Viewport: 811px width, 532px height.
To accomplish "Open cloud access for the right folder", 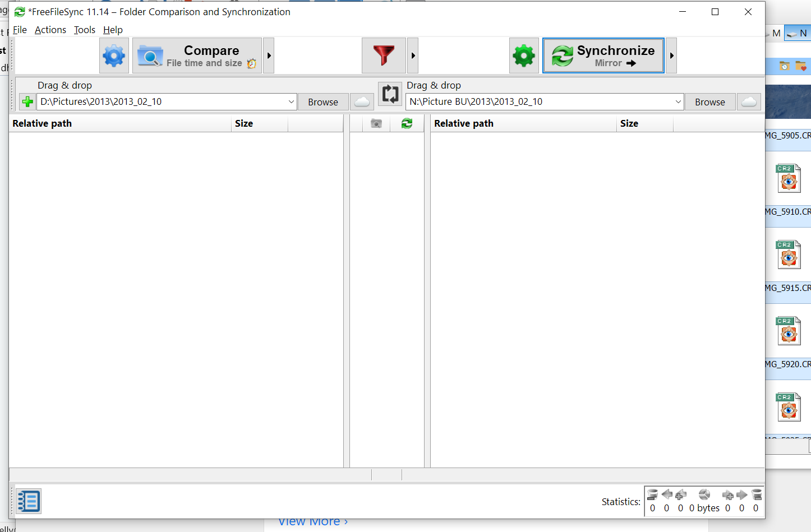I will click(x=749, y=102).
